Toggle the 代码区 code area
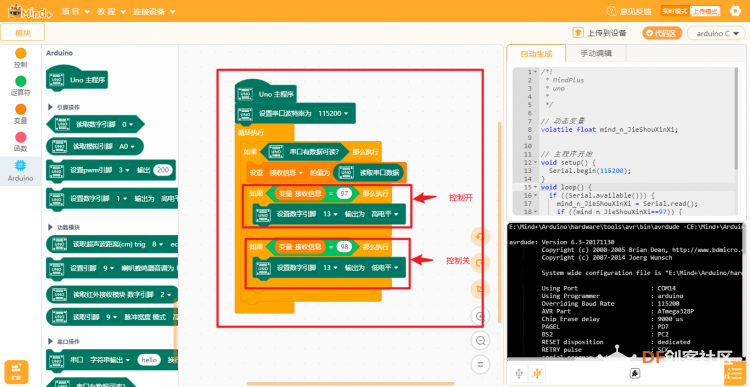The width and height of the screenshot is (750, 387). pos(662,33)
